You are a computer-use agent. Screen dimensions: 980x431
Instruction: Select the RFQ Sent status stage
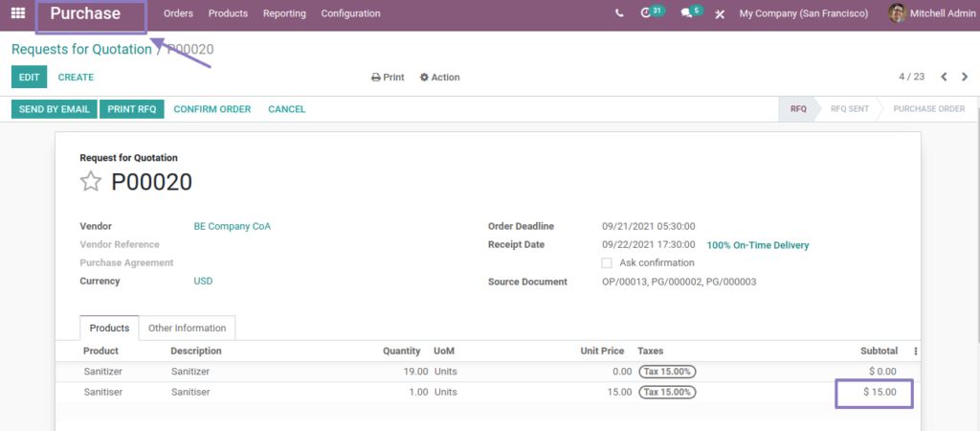pyautogui.click(x=849, y=109)
